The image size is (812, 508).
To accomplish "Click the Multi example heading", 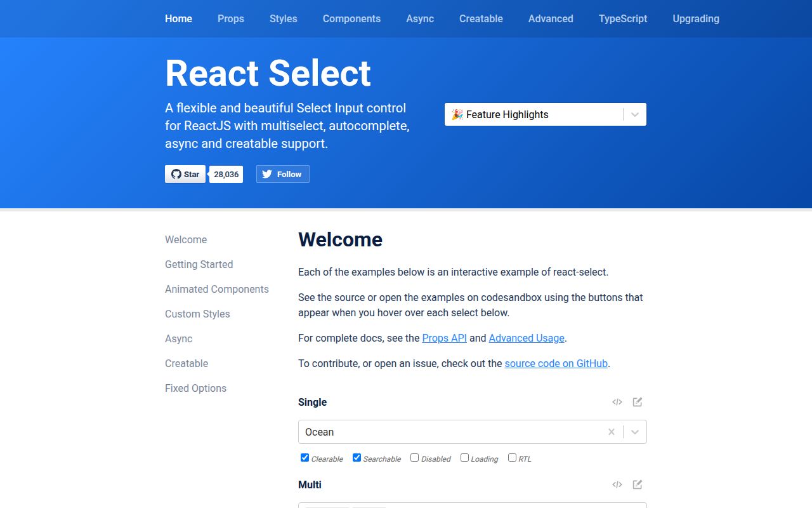I will [x=310, y=485].
